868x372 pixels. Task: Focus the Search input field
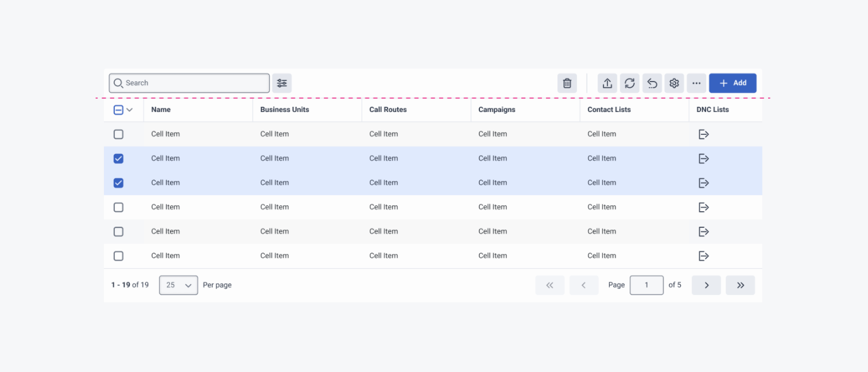click(189, 83)
